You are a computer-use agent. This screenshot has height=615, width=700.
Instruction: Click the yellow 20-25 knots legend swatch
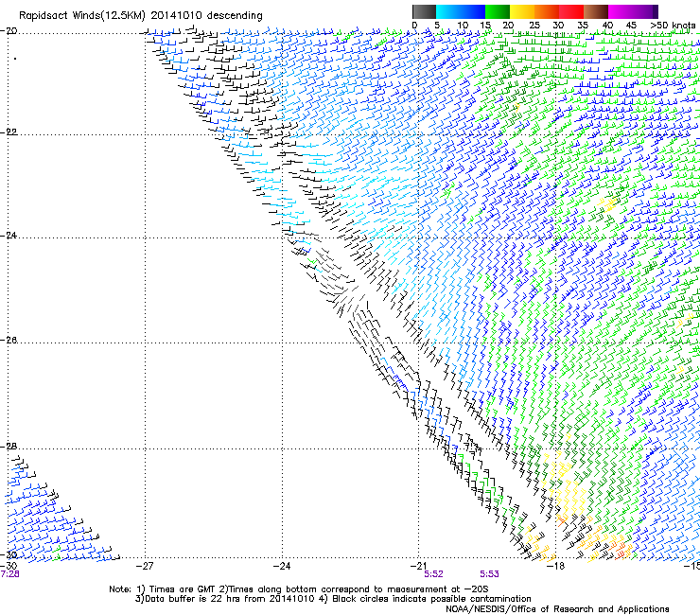click(522, 11)
